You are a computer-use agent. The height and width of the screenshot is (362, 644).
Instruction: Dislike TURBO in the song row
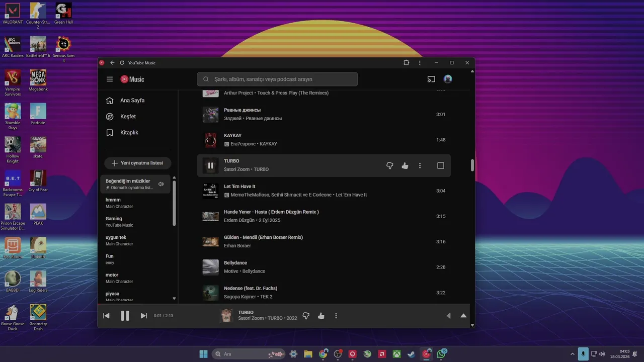pos(389,165)
